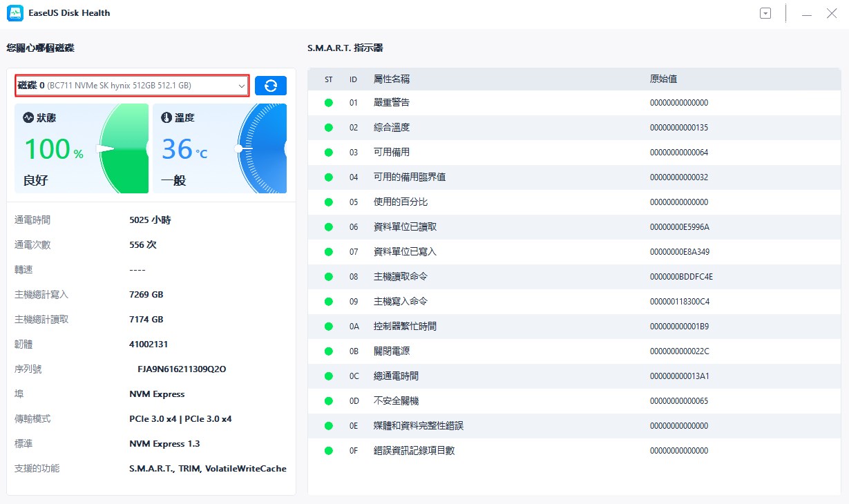849x504 pixels.
Task: Click green status dot for 資料單位已讀取
Action: coord(329,227)
